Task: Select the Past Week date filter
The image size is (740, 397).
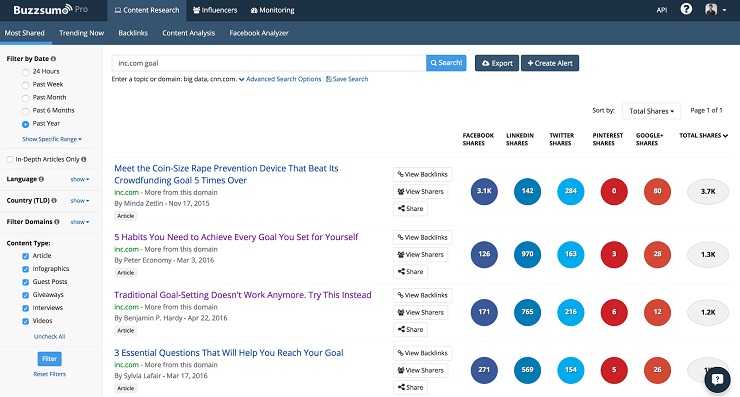Action: point(25,85)
